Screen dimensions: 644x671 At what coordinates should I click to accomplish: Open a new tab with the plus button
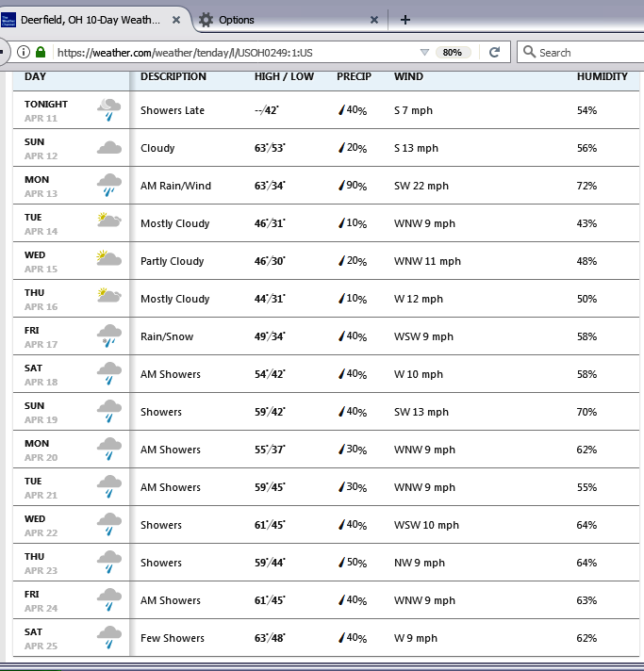click(405, 20)
